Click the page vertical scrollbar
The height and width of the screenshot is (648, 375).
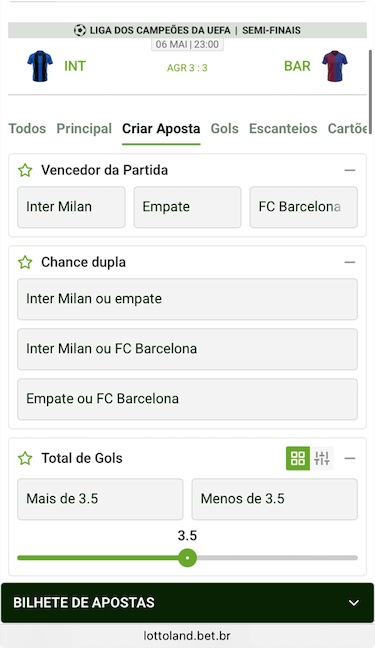pyautogui.click(x=370, y=92)
